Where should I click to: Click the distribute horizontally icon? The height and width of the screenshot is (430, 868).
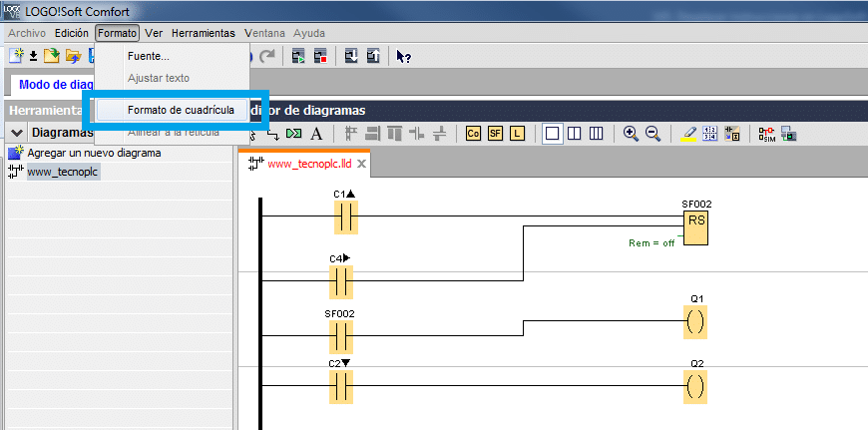(x=417, y=134)
